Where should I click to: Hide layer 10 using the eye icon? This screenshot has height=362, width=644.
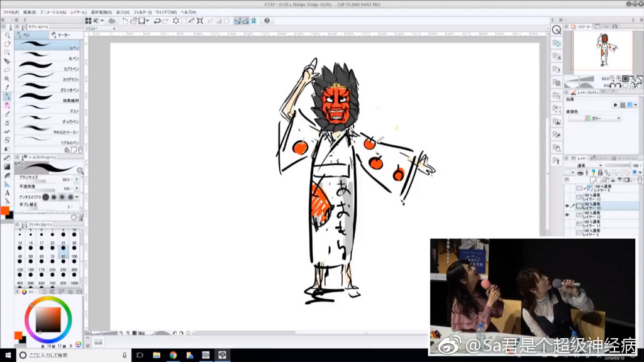click(568, 206)
